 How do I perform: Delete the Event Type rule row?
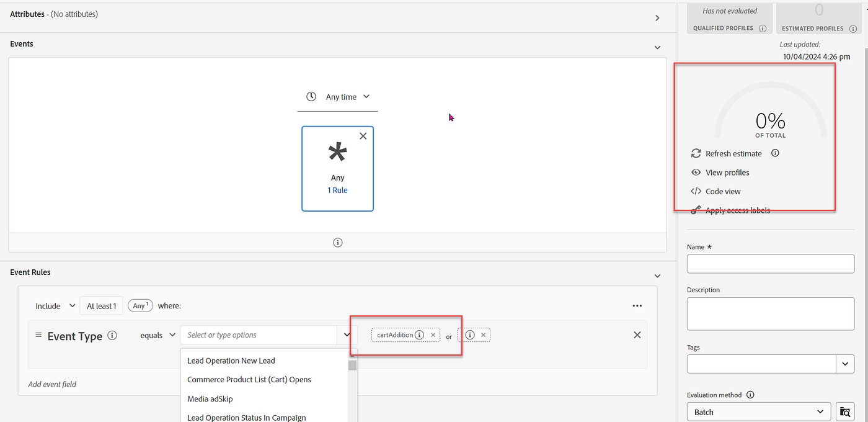(637, 335)
